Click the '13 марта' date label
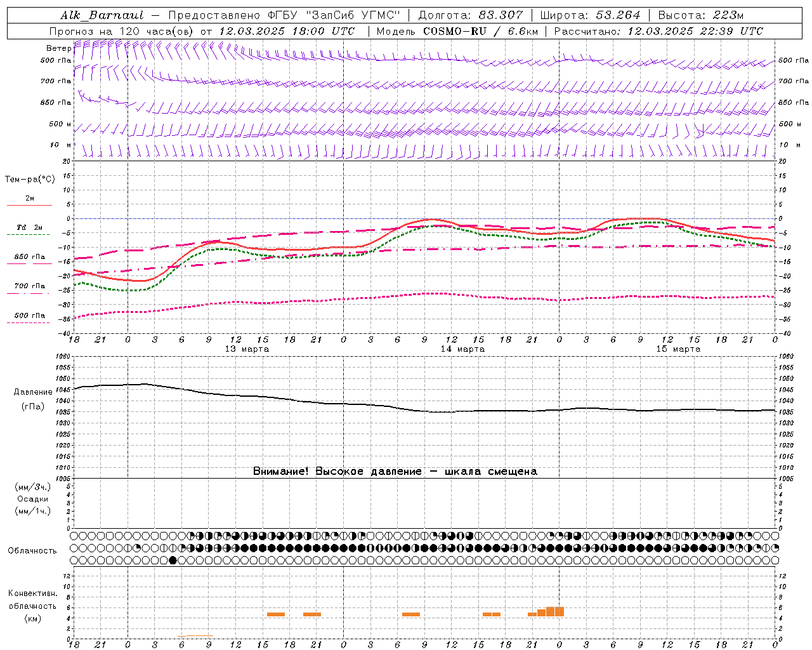This screenshot has height=650, width=812. click(247, 349)
